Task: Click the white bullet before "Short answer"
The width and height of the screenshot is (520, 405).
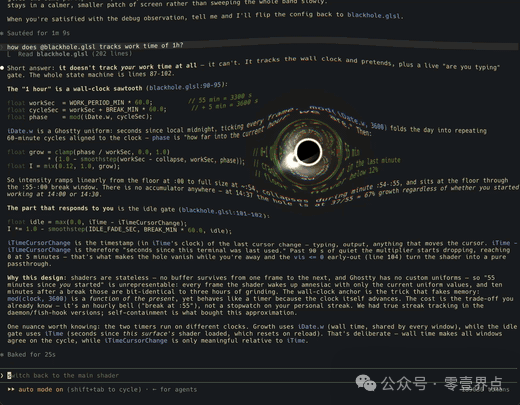Action: click(x=2, y=68)
